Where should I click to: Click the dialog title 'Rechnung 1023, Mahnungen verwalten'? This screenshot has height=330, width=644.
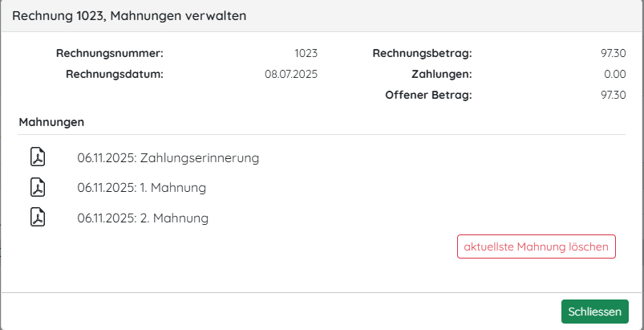pyautogui.click(x=130, y=15)
